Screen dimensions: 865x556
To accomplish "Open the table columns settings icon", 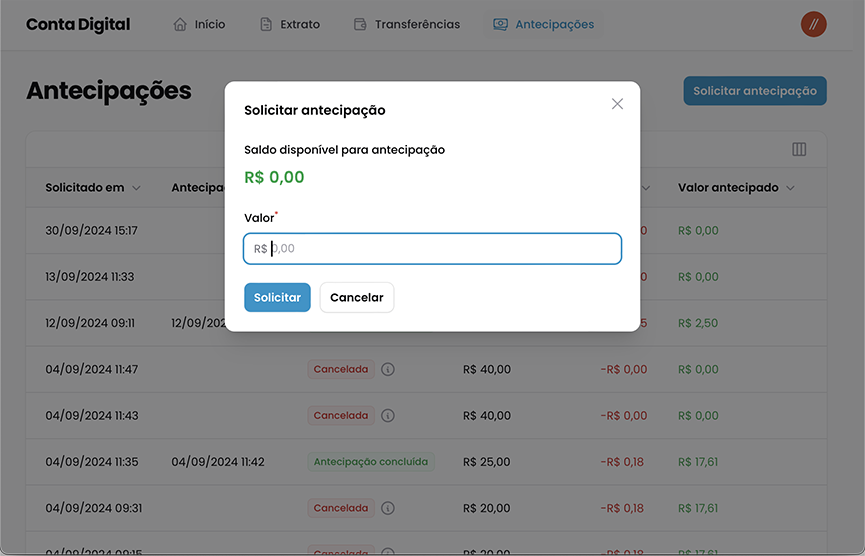I will pyautogui.click(x=799, y=149).
